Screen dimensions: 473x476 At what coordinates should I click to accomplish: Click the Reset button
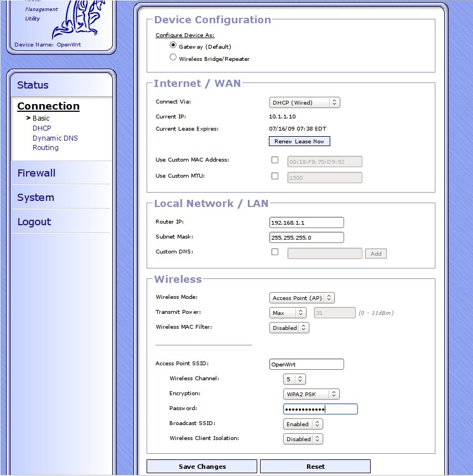pyautogui.click(x=315, y=466)
